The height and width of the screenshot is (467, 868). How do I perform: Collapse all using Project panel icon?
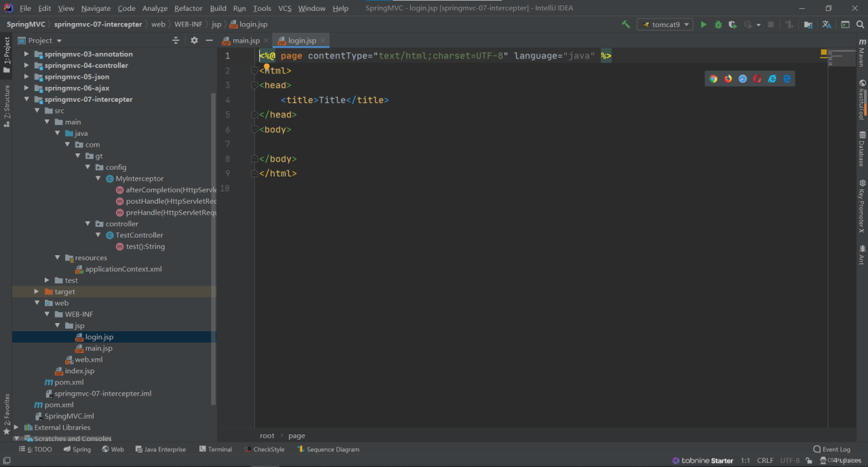pos(176,41)
